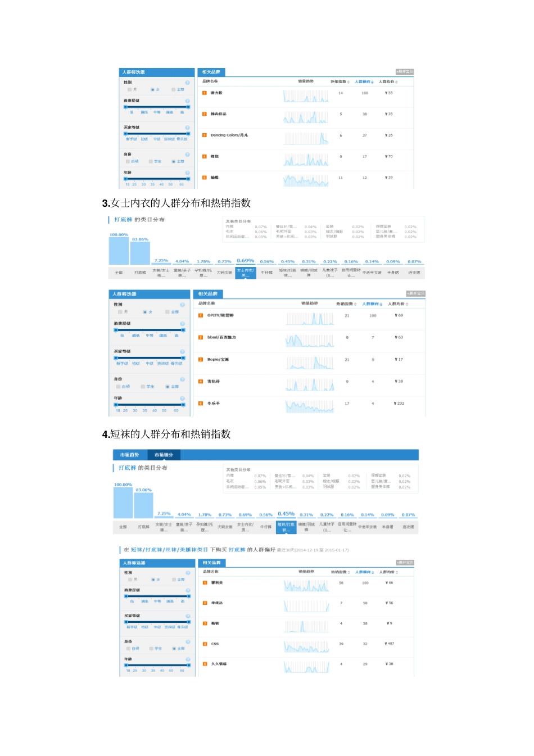
Task: Select 牛仔裤 category in the 女士内衣 section chart
Action: tap(266, 273)
